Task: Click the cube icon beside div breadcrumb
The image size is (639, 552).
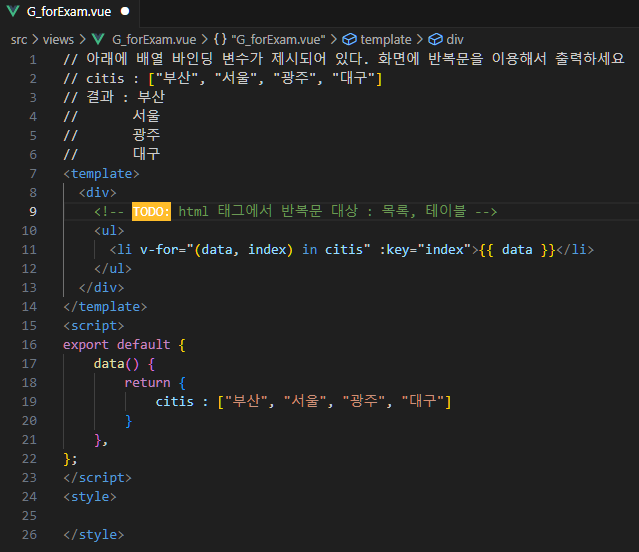Action: tap(435, 39)
